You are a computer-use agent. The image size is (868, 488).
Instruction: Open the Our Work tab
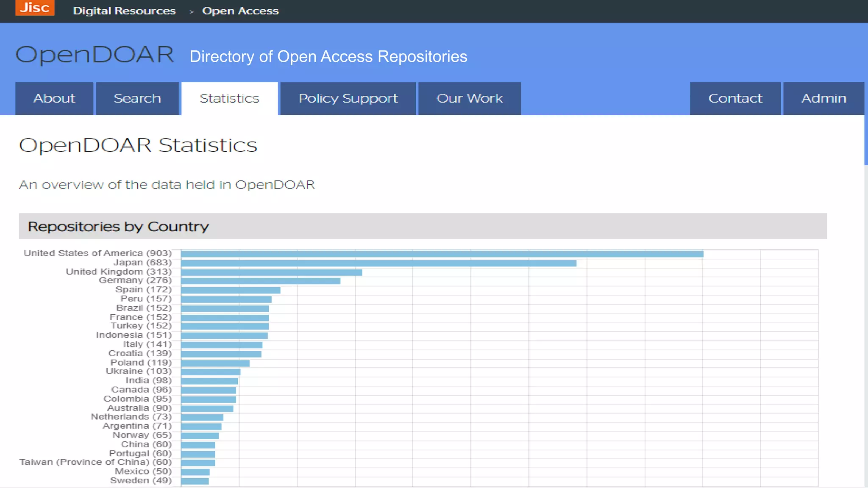pyautogui.click(x=470, y=98)
